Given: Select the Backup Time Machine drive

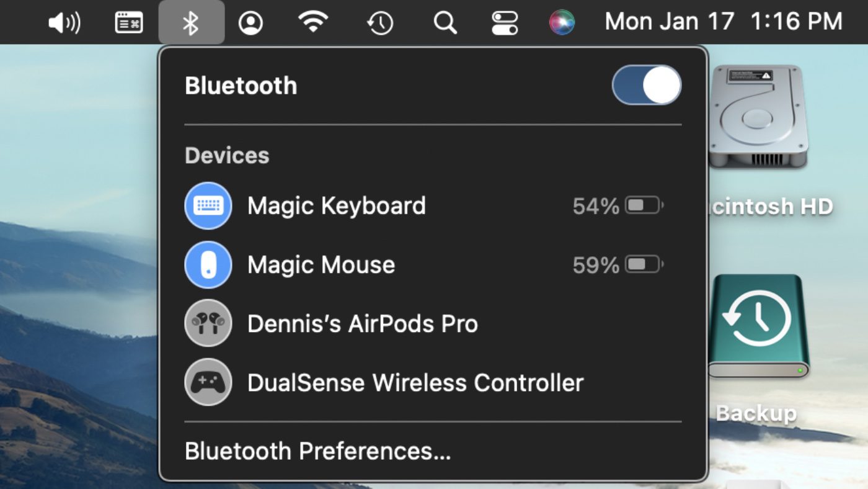Looking at the screenshot, I should 758,326.
